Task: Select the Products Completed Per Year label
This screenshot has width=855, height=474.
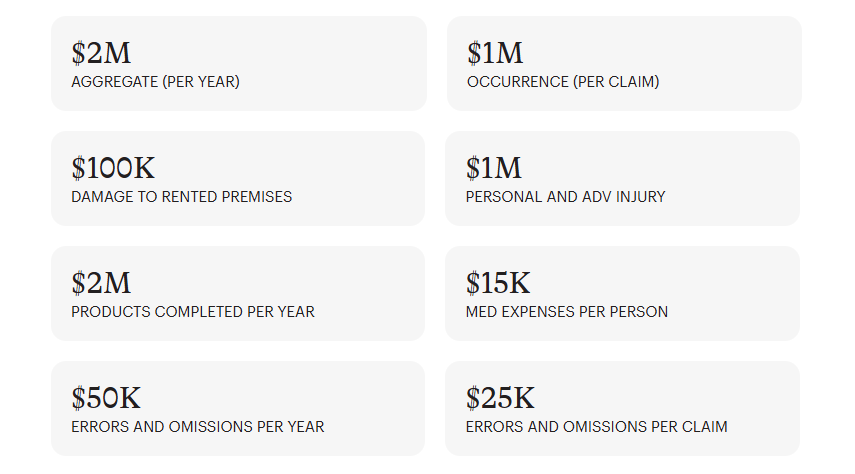Action: 193,312
